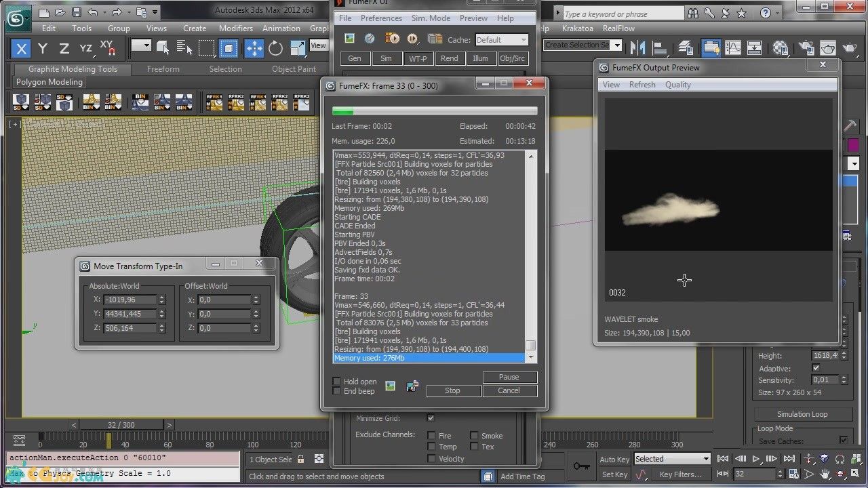Toggle the Adaptive checkbox
The height and width of the screenshot is (488, 868).
[816, 368]
